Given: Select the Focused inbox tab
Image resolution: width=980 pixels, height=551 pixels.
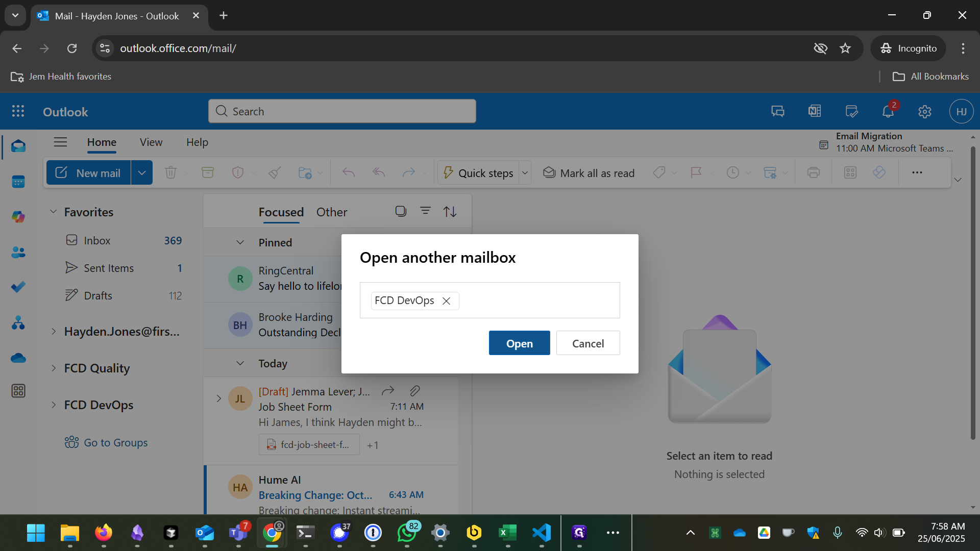Looking at the screenshot, I should (x=281, y=212).
